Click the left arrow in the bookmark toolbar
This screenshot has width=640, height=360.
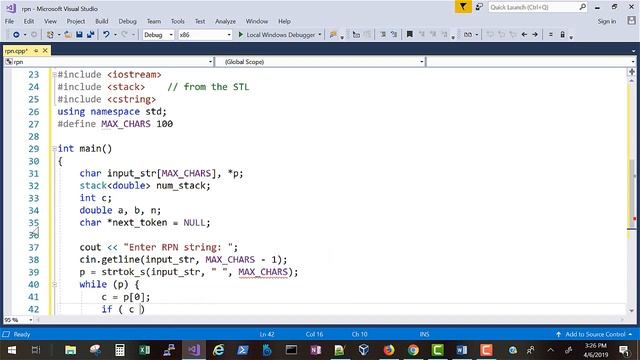[524, 35]
